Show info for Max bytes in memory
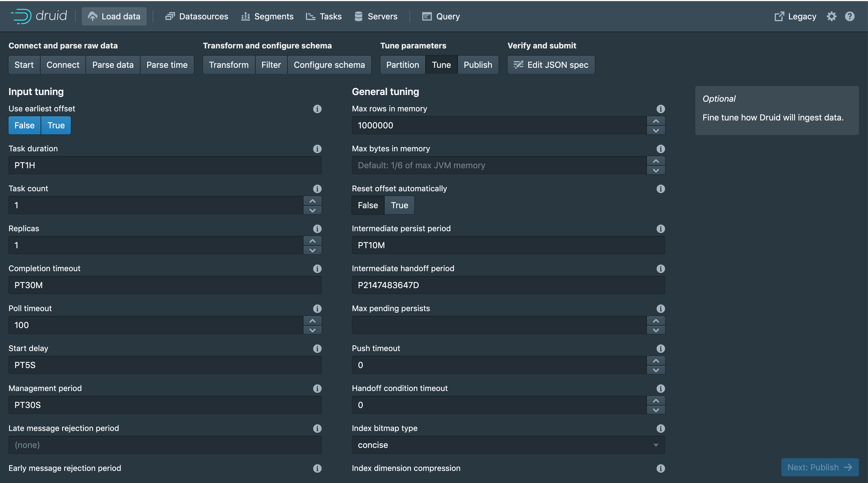The width and height of the screenshot is (868, 483). pos(661,149)
